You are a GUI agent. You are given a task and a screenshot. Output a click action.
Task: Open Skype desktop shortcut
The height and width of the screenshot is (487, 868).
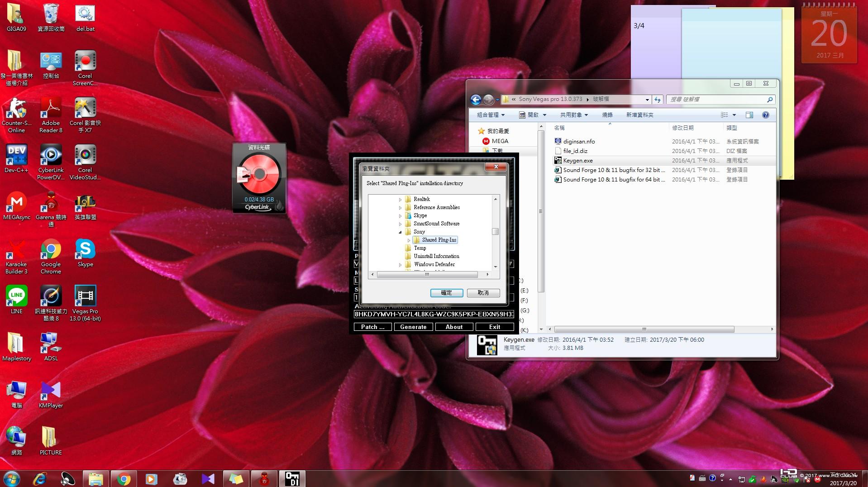85,253
